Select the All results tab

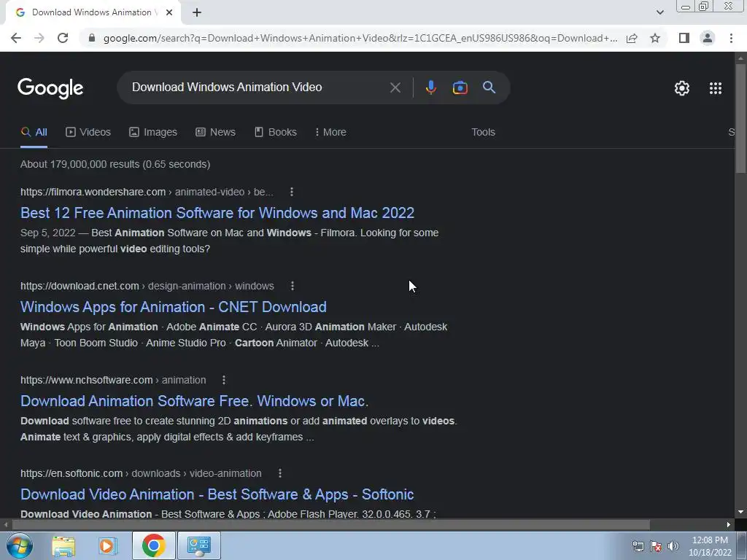34,133
